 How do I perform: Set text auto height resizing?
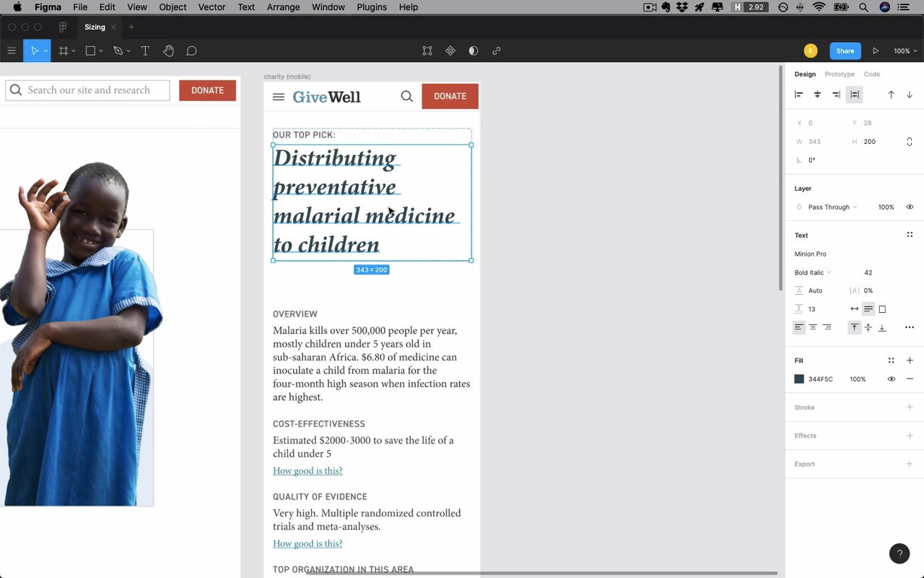868,309
